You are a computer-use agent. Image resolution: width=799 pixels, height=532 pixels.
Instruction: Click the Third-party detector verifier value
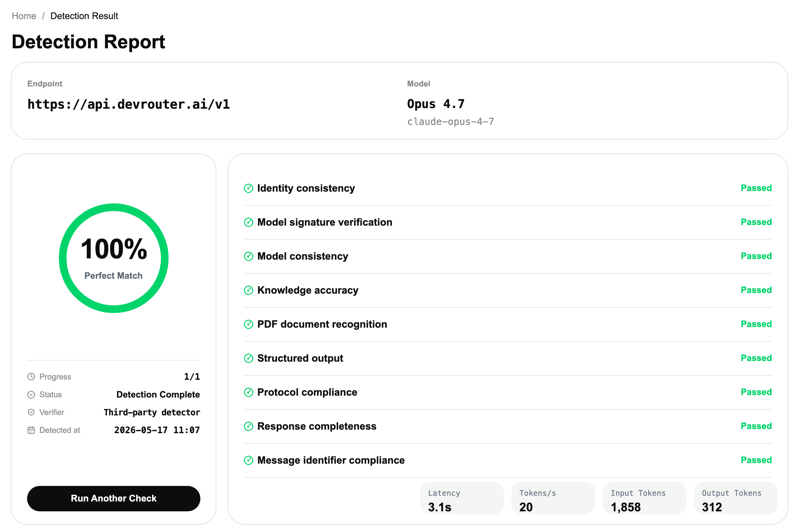[x=152, y=412]
